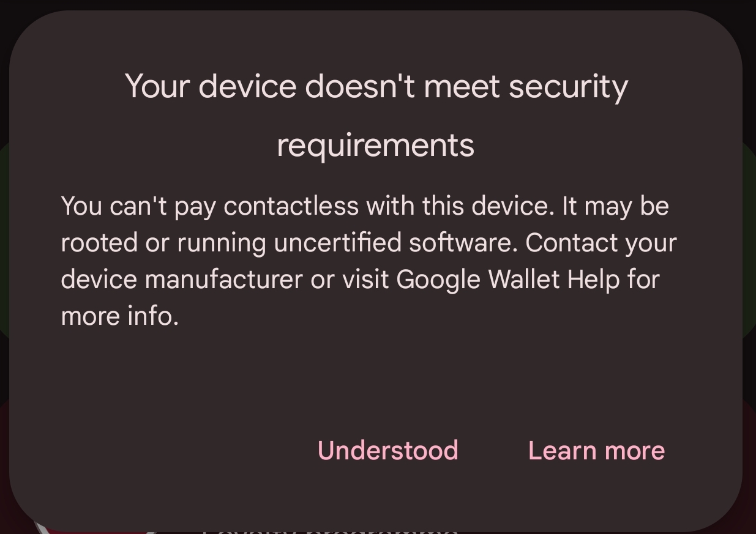Click the dimmed background above the dialog
756x534 pixels.
pos(378,4)
